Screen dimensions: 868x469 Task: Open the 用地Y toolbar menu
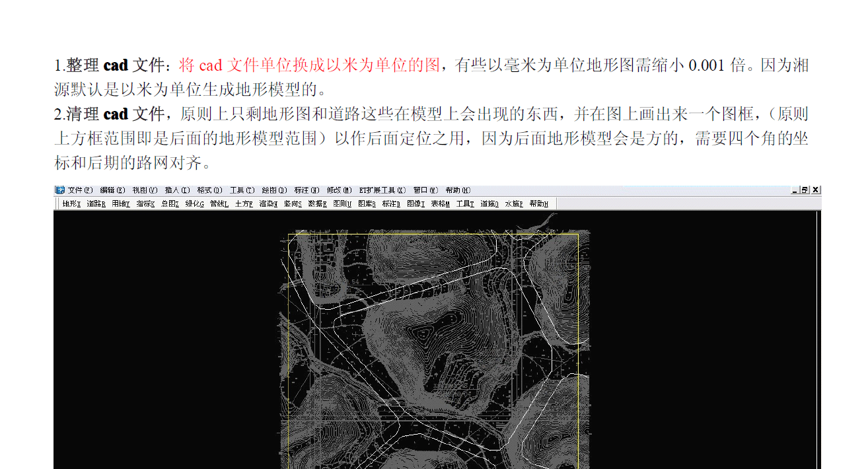point(121,204)
